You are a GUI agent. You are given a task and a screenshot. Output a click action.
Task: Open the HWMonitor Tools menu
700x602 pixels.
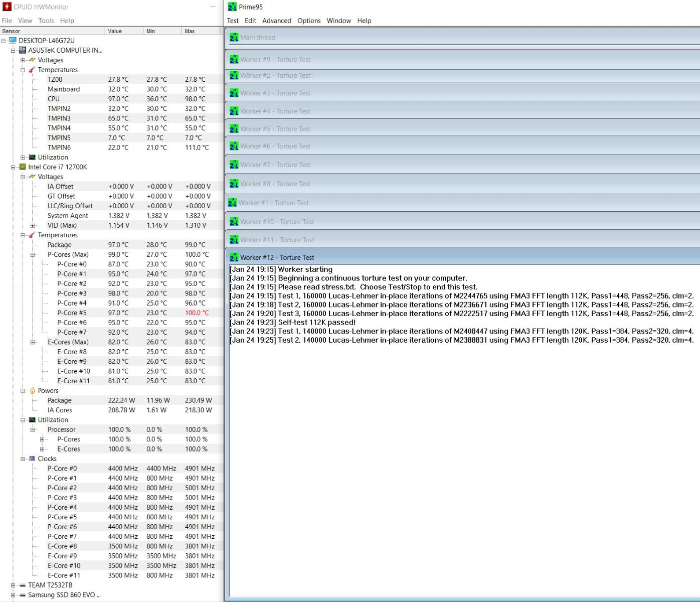point(46,21)
